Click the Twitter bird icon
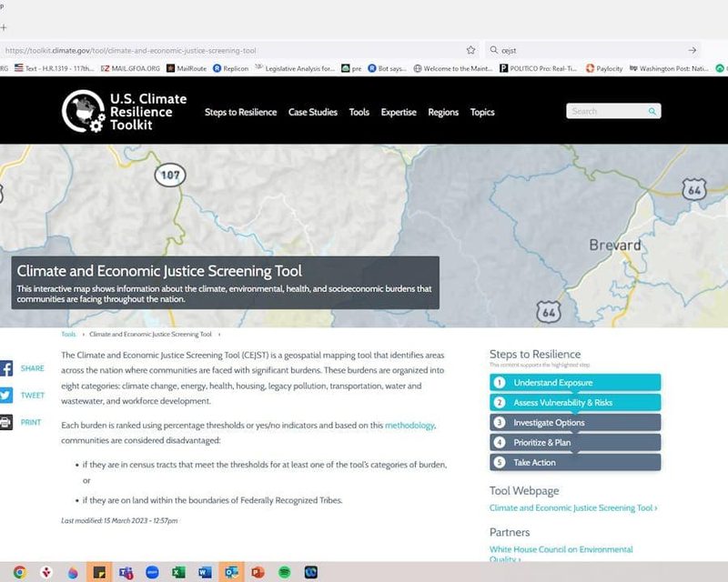728x582 pixels. pyautogui.click(x=6, y=396)
